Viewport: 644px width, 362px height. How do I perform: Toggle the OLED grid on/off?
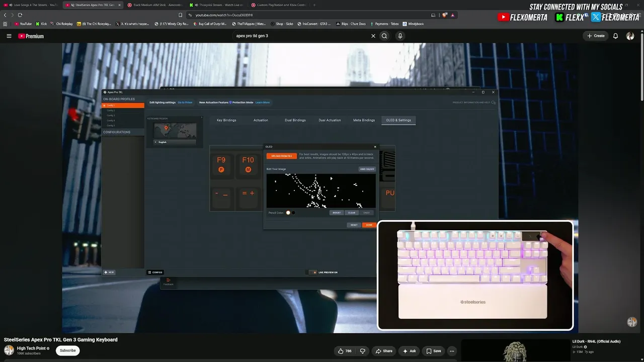pos(367,169)
